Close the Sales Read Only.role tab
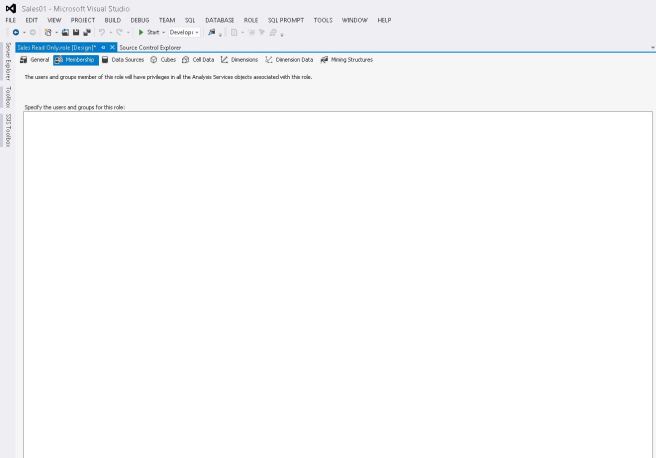The height and width of the screenshot is (458, 656). point(112,47)
